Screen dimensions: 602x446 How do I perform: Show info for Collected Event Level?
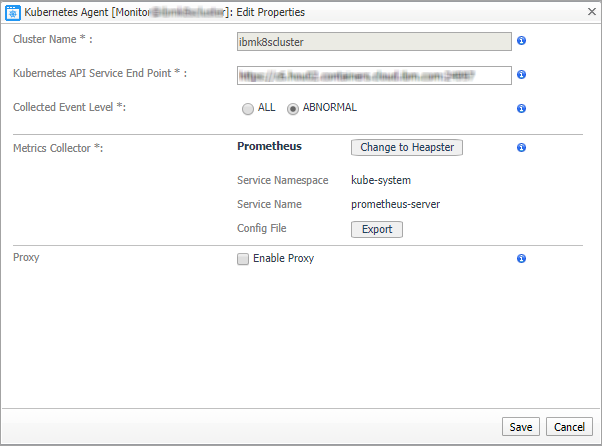click(x=521, y=108)
